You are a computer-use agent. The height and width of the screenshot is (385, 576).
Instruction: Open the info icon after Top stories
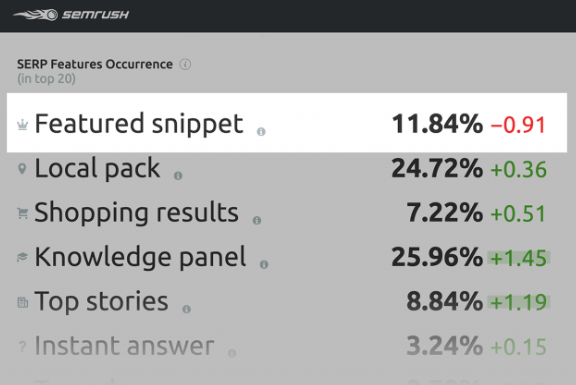click(x=187, y=309)
